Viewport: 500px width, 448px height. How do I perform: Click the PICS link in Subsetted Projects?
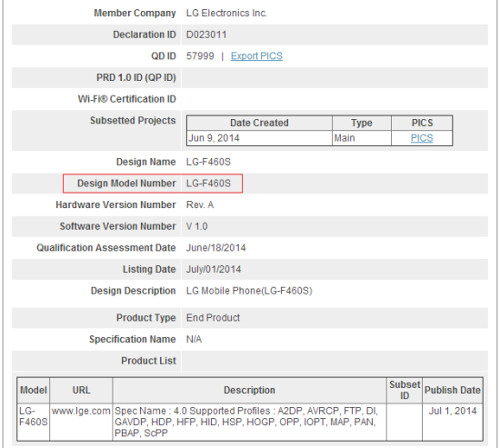coord(422,138)
